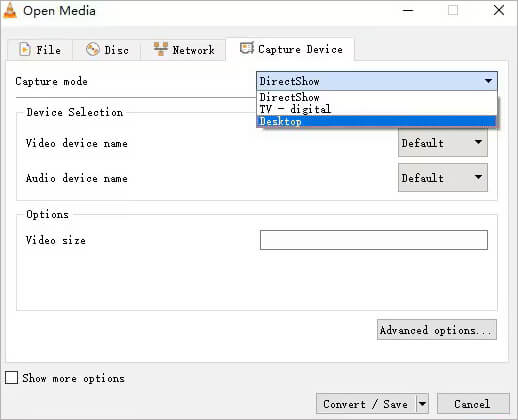The width and height of the screenshot is (518, 420).
Task: Close the Open Media dialog
Action: 499,10
